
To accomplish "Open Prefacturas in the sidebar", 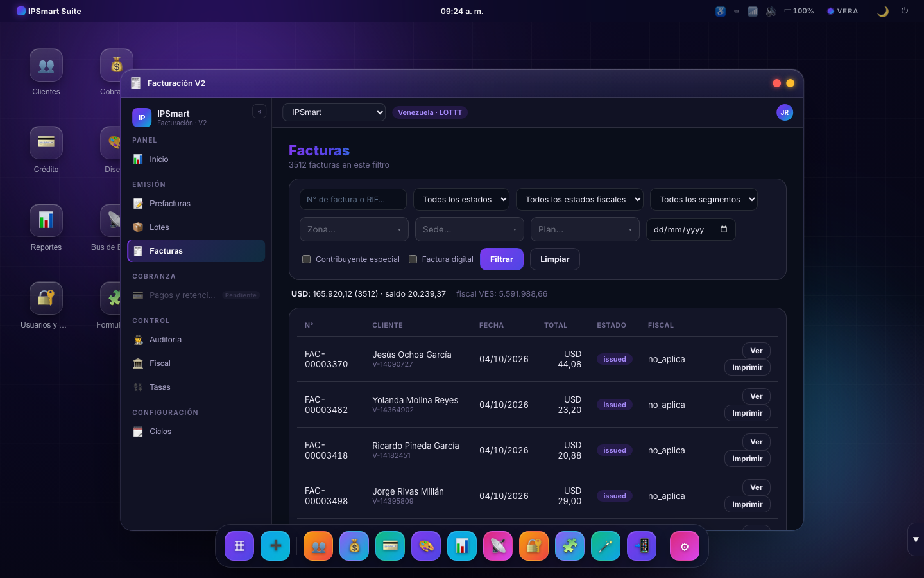I will click(196, 204).
